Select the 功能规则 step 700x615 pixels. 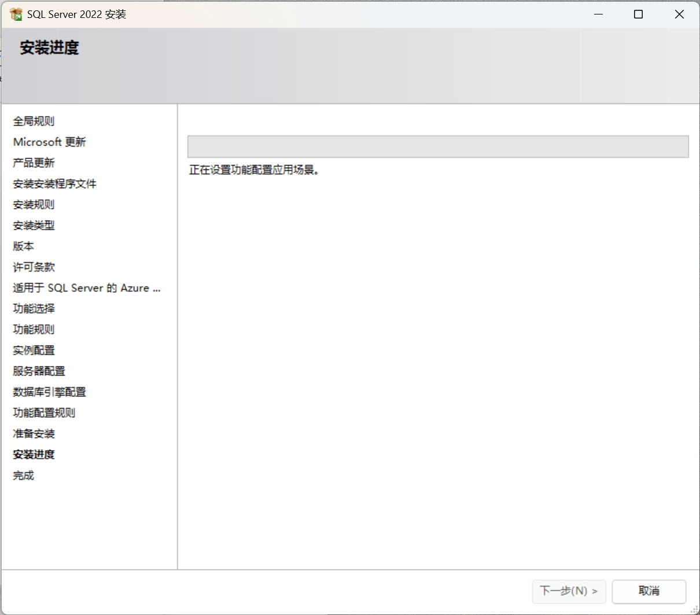(x=34, y=329)
